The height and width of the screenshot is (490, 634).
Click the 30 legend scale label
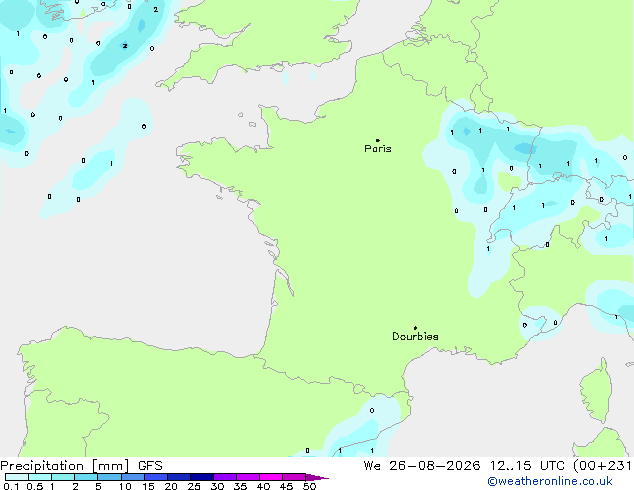click(217, 486)
